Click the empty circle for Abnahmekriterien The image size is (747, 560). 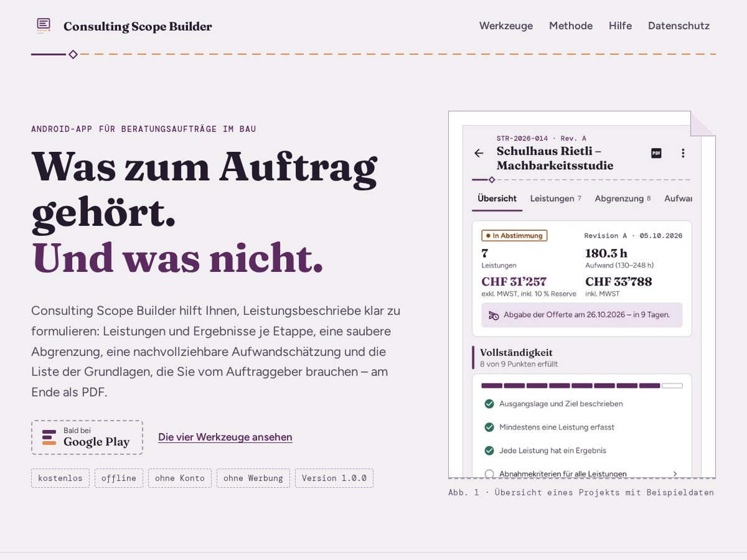489,474
